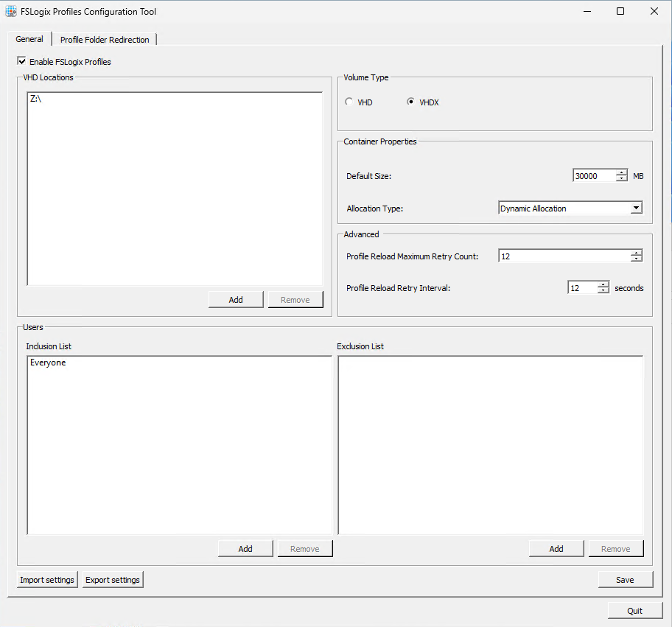Screen dimensions: 672x627
Task: Maximize the FSLogix Profiles Configuration Tool window
Action: (x=620, y=12)
